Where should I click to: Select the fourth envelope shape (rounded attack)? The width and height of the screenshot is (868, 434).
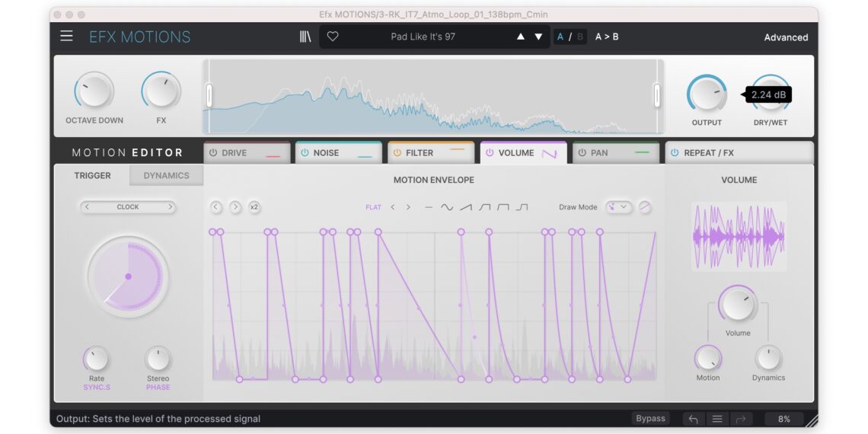tap(485, 207)
